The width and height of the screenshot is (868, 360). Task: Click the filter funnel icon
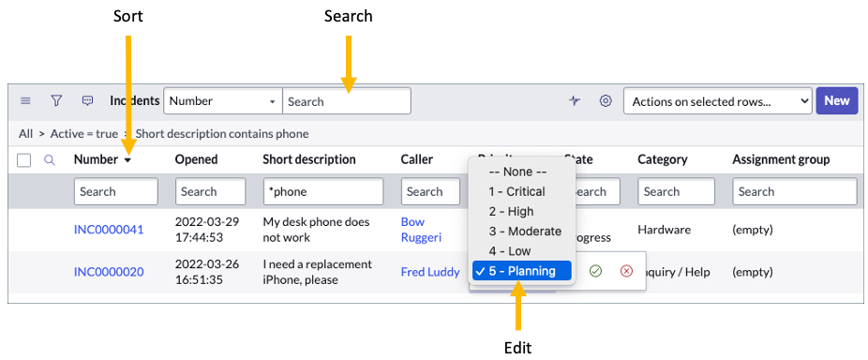click(56, 100)
